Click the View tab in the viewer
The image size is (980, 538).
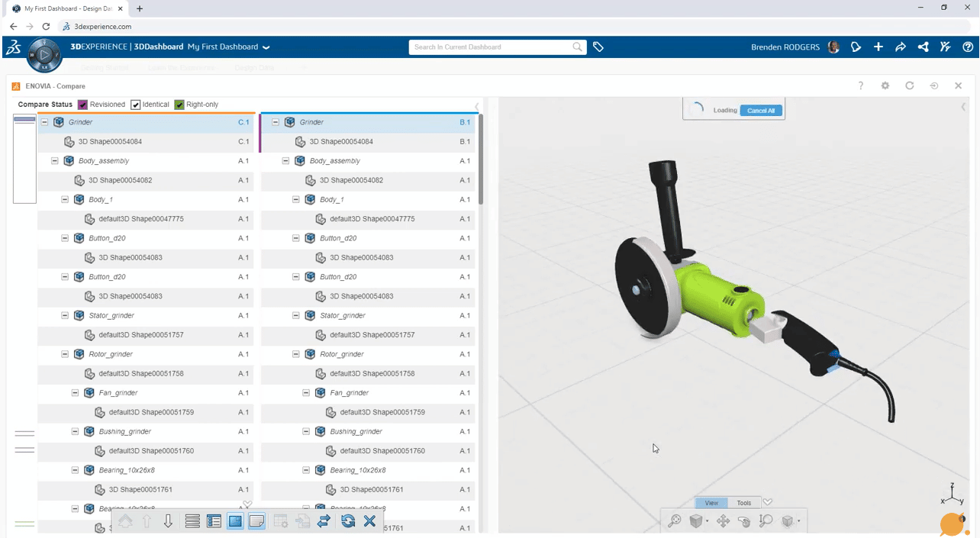[x=711, y=503]
